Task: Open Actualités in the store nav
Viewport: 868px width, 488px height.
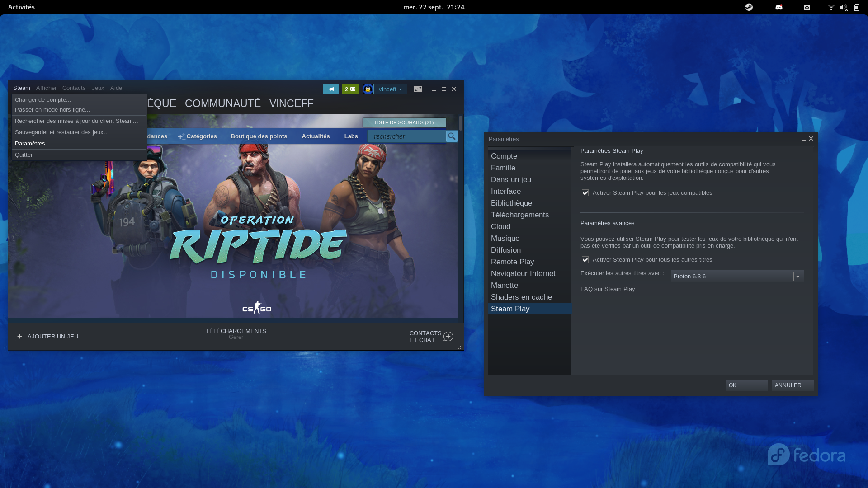Action: (x=316, y=136)
